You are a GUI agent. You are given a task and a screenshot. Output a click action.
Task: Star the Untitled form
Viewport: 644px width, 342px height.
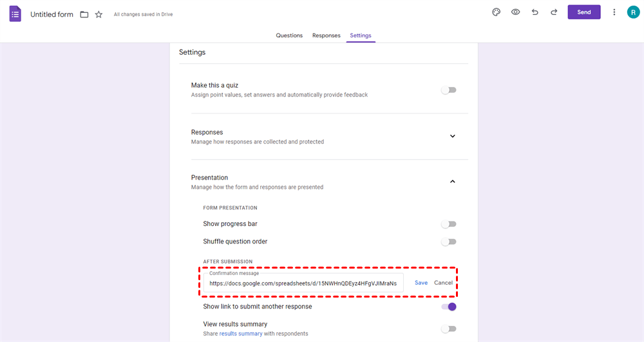[x=99, y=14]
